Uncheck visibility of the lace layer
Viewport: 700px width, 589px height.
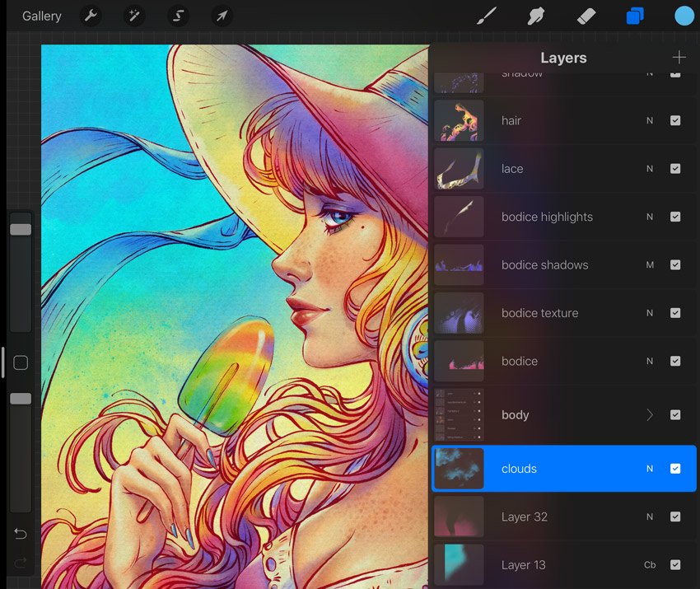(x=675, y=169)
